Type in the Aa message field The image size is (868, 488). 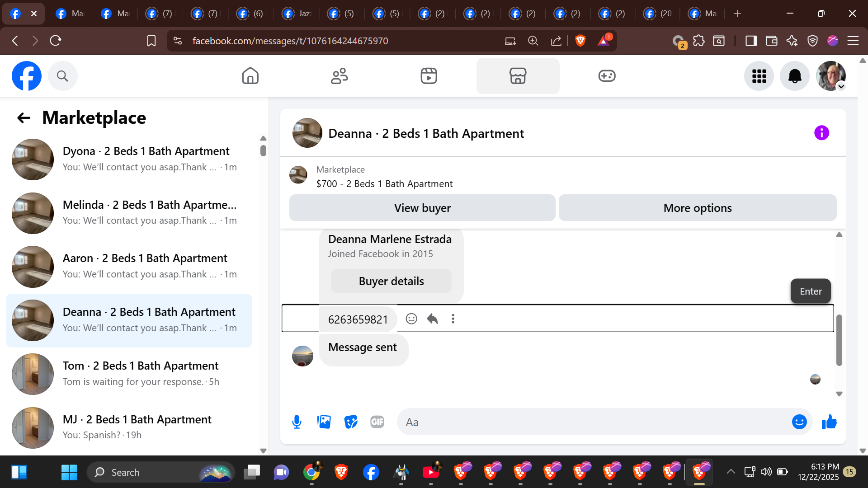pos(588,422)
